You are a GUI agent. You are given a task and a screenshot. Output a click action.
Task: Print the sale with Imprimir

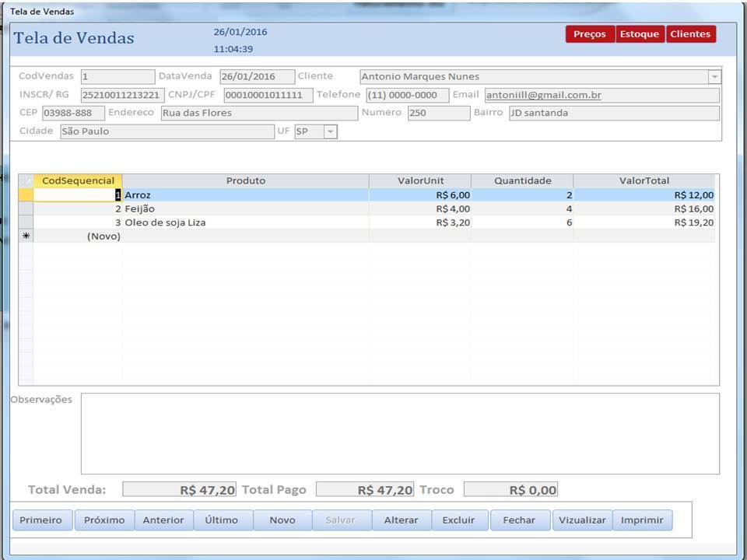click(x=642, y=520)
